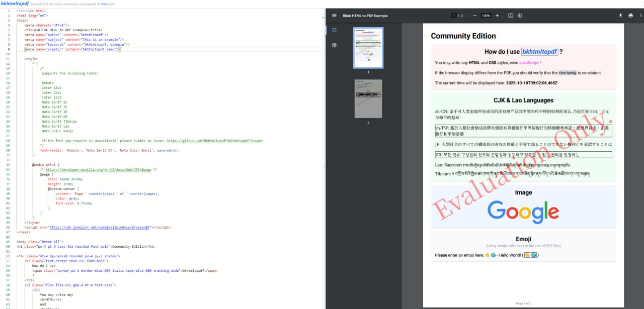
Task: Click the zoom out minus button
Action: coord(474,16)
